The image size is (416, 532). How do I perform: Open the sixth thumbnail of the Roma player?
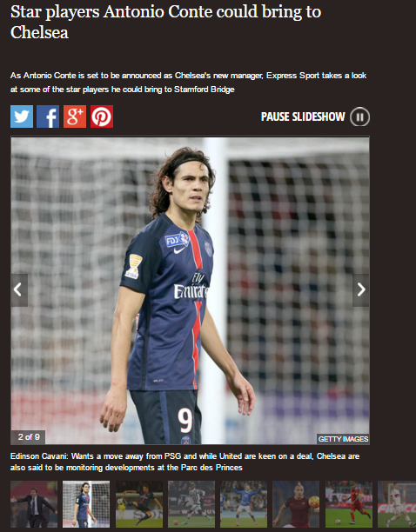[x=296, y=504]
